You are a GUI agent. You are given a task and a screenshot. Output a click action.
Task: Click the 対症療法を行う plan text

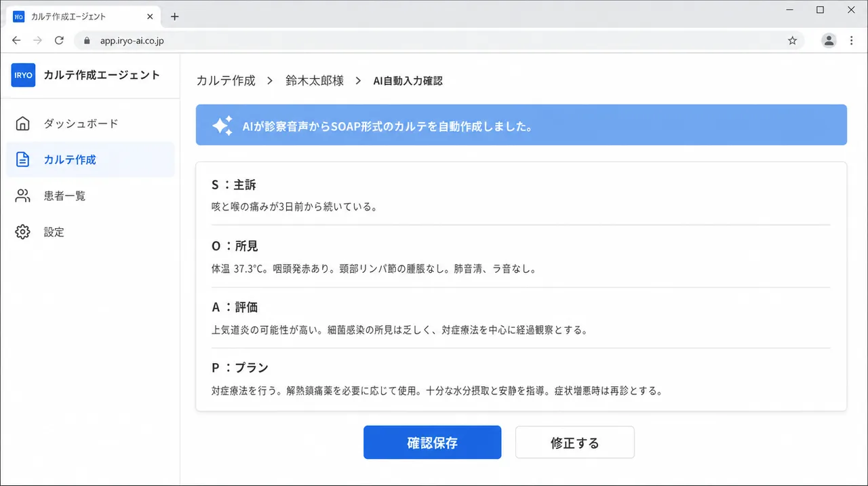(437, 391)
